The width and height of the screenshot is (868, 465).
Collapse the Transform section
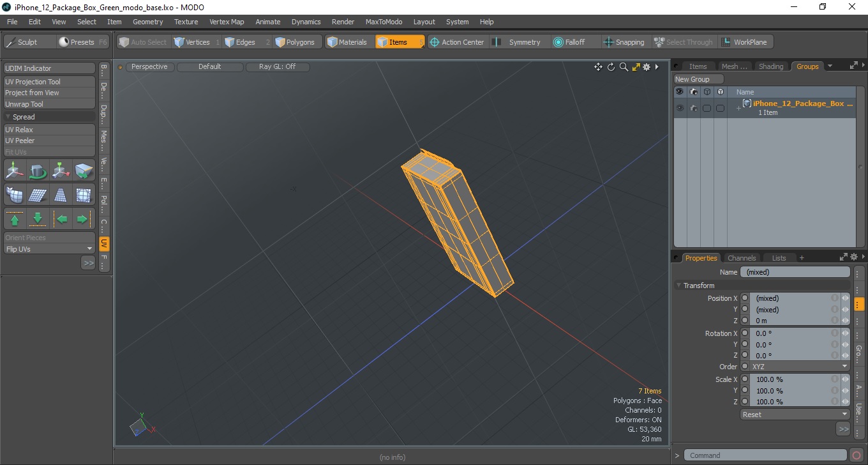[x=678, y=286]
